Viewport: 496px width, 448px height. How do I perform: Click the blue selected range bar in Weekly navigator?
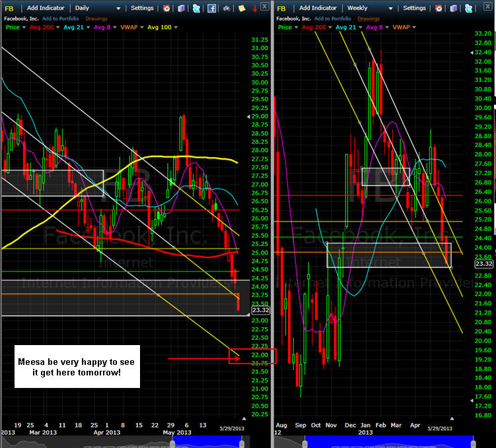pos(389,441)
